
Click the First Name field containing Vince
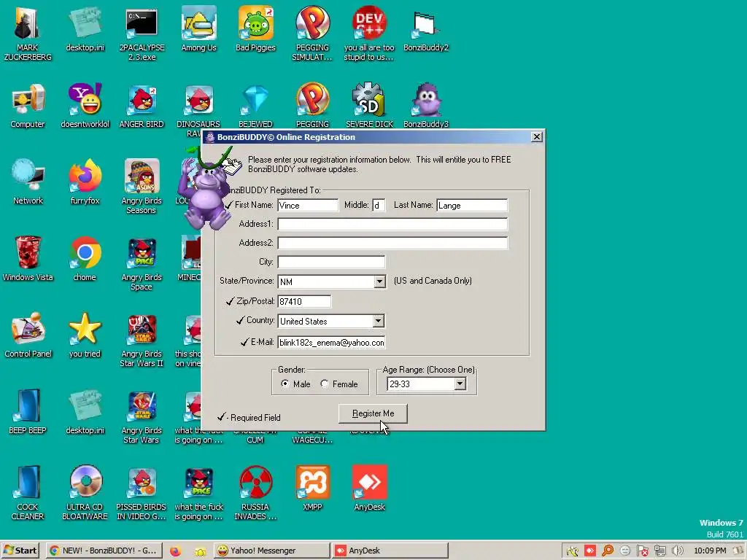(308, 205)
